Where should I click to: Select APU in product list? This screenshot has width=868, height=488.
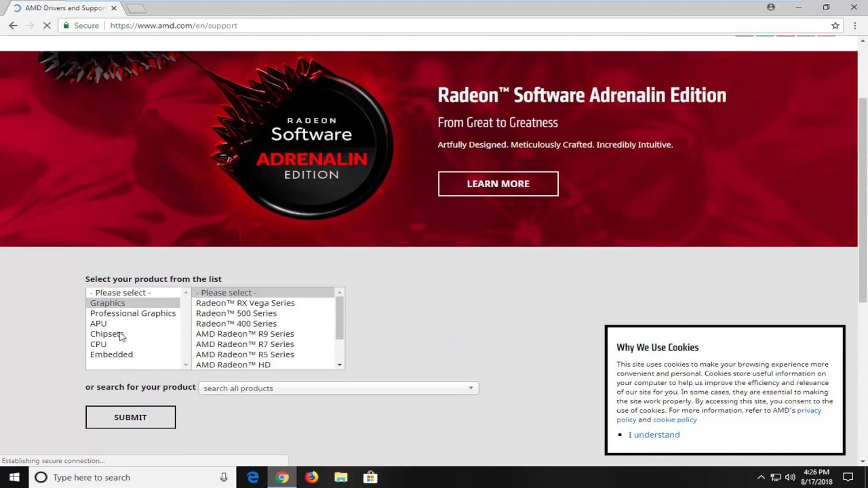tap(134, 323)
